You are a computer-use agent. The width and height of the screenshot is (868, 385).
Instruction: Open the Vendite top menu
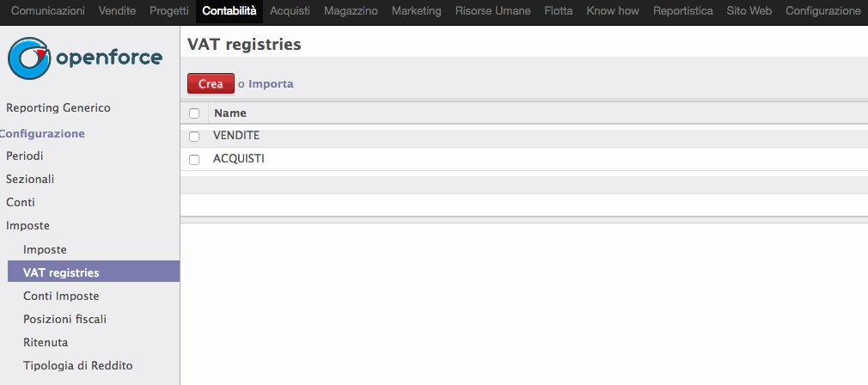coord(118,11)
